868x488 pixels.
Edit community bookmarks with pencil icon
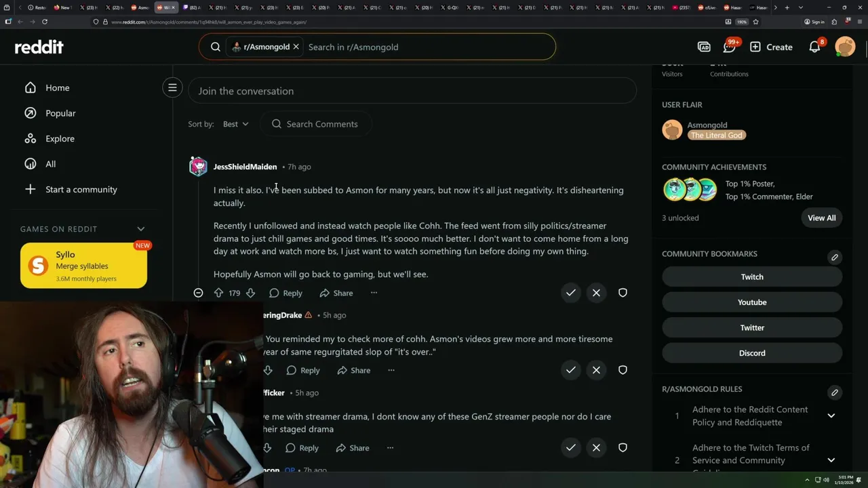click(x=835, y=257)
